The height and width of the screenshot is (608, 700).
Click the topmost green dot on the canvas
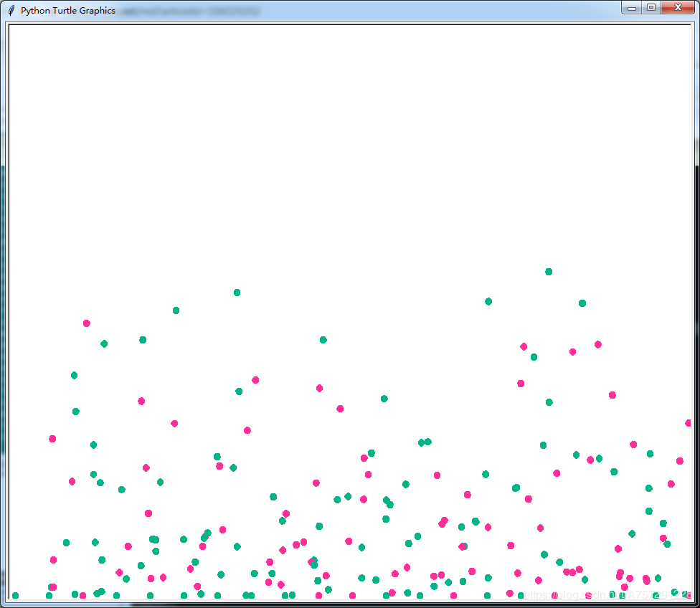pos(549,272)
